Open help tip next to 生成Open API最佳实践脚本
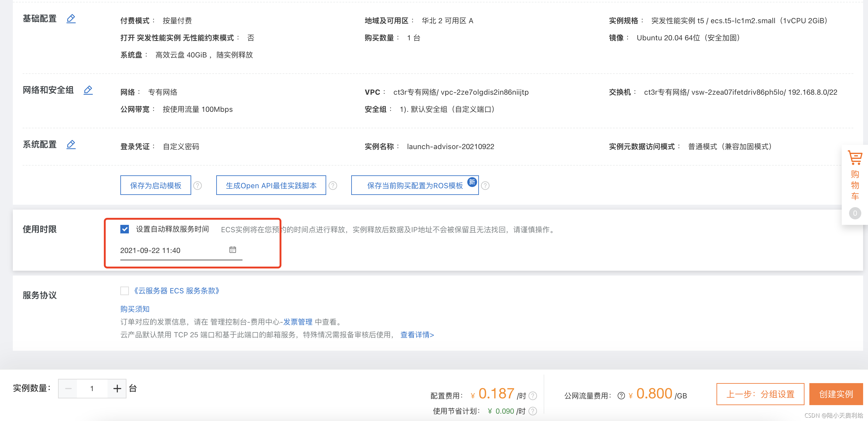This screenshot has width=868, height=421. pyautogui.click(x=333, y=185)
